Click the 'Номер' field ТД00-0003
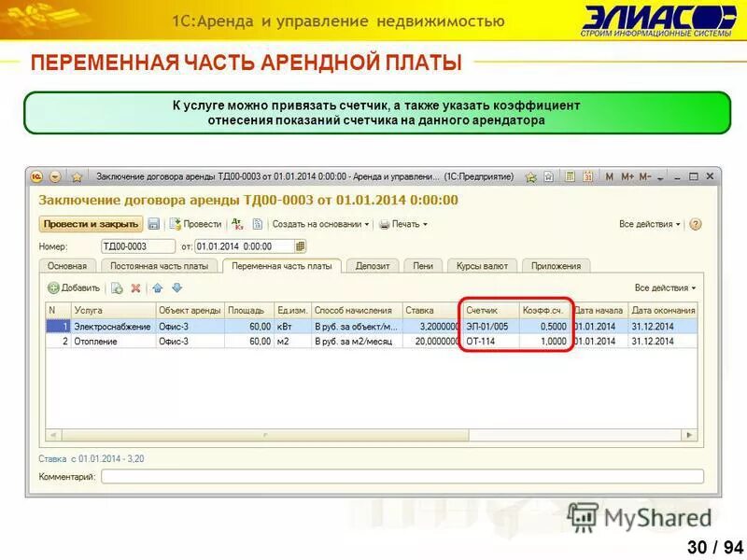Screen dimensions: 747x560 click(138, 246)
